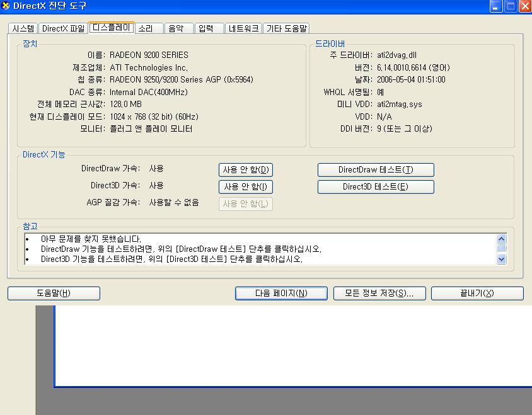The image size is (532, 415).
Task: Click driver date 2006-05-04 01:51:00
Action: 411,80
